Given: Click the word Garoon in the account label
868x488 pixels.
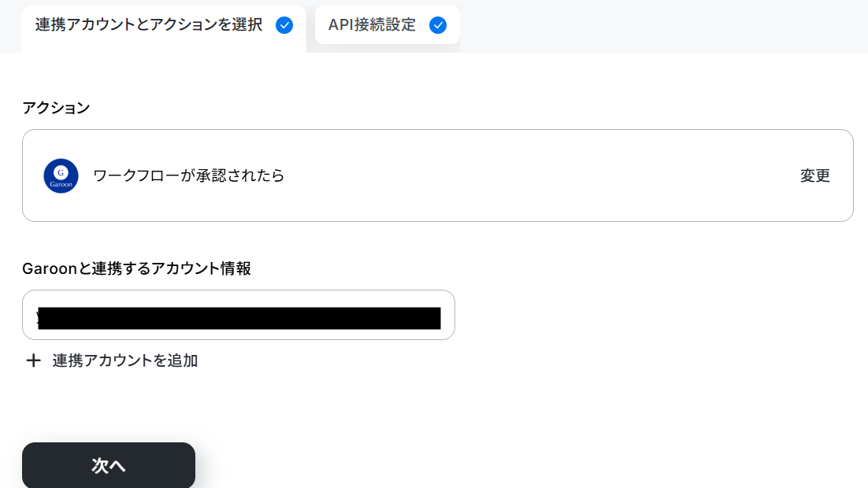Looking at the screenshot, I should click(x=50, y=268).
